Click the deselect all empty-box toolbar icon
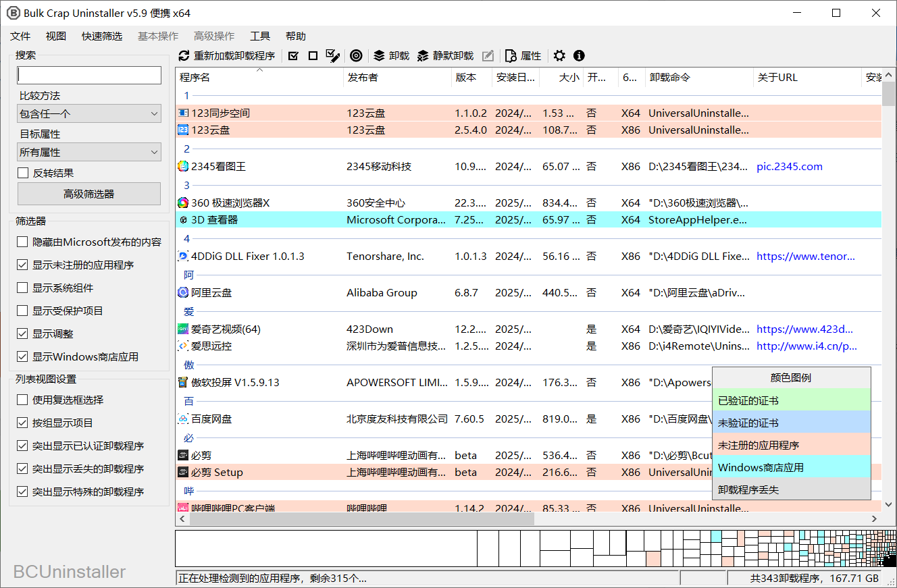The height and width of the screenshot is (588, 897). tap(313, 56)
